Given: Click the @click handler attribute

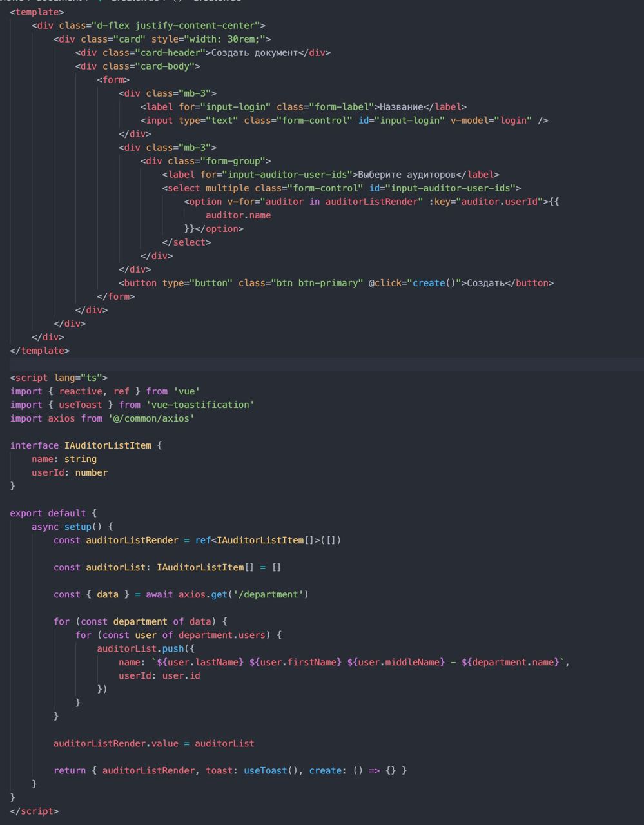Looking at the screenshot, I should (x=415, y=282).
